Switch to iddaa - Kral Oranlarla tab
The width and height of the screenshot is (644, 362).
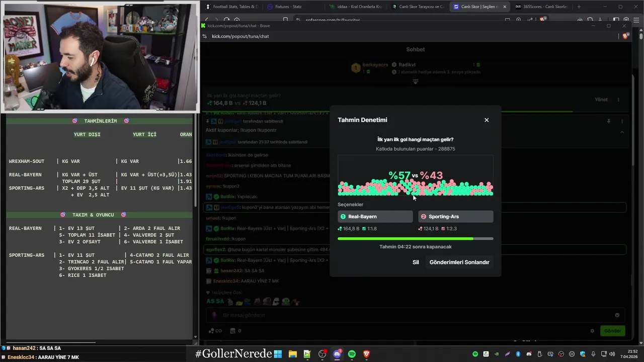point(356,7)
